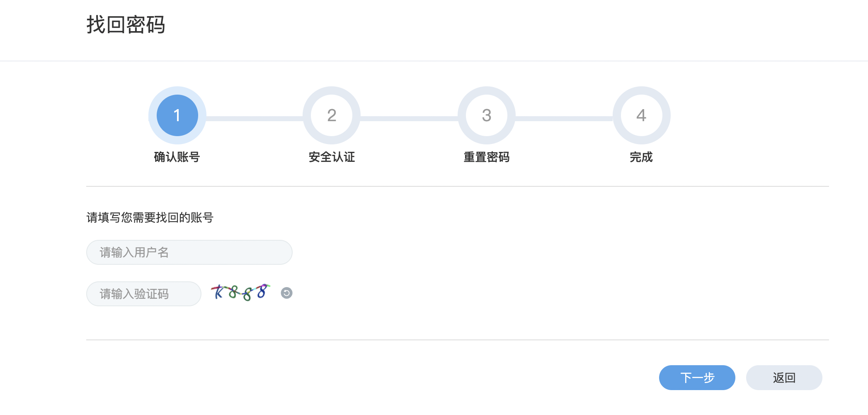Click the captcha refresh icon
The image size is (868, 415).
pos(286,293)
